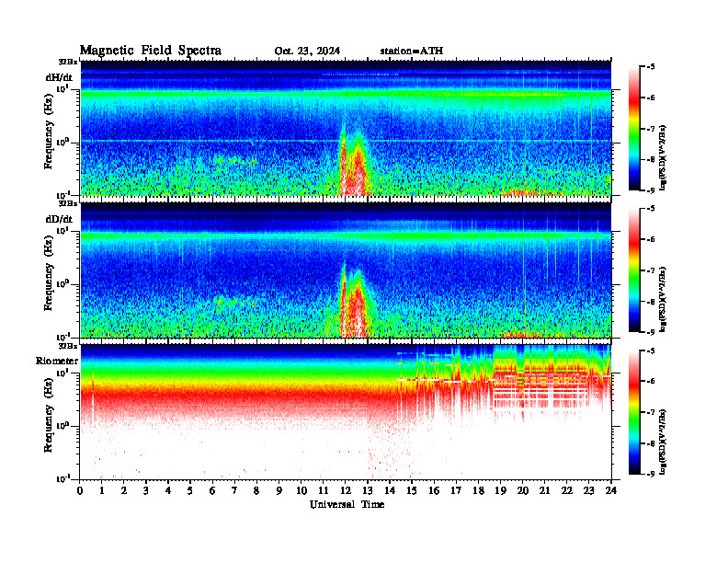Click the dD/dt panel color scale bar

pyautogui.click(x=634, y=270)
